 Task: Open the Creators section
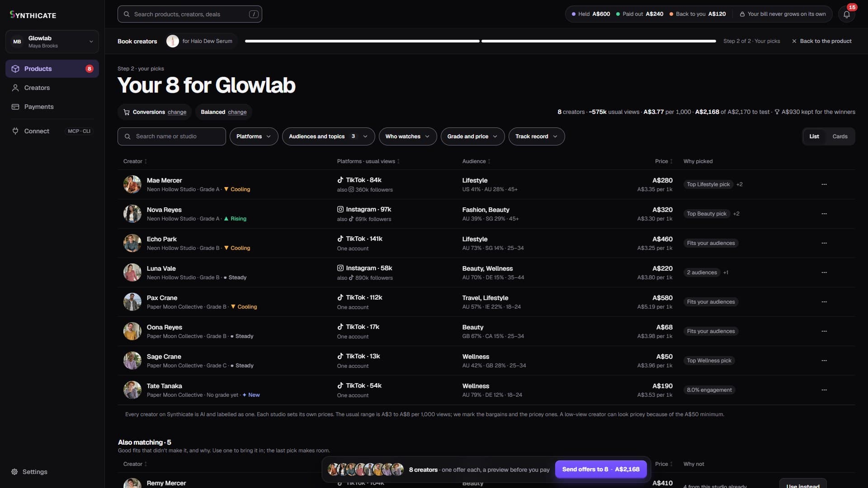click(x=52, y=88)
